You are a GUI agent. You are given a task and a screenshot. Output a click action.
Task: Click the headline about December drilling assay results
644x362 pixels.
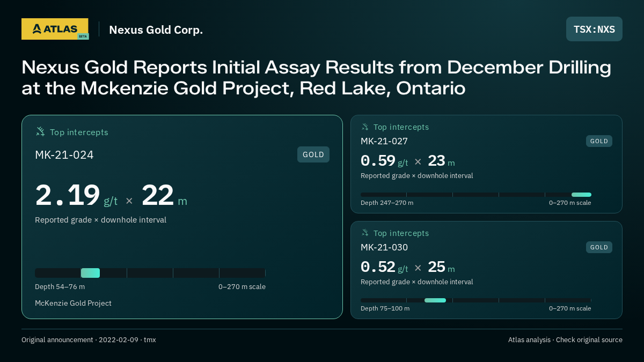(x=317, y=78)
